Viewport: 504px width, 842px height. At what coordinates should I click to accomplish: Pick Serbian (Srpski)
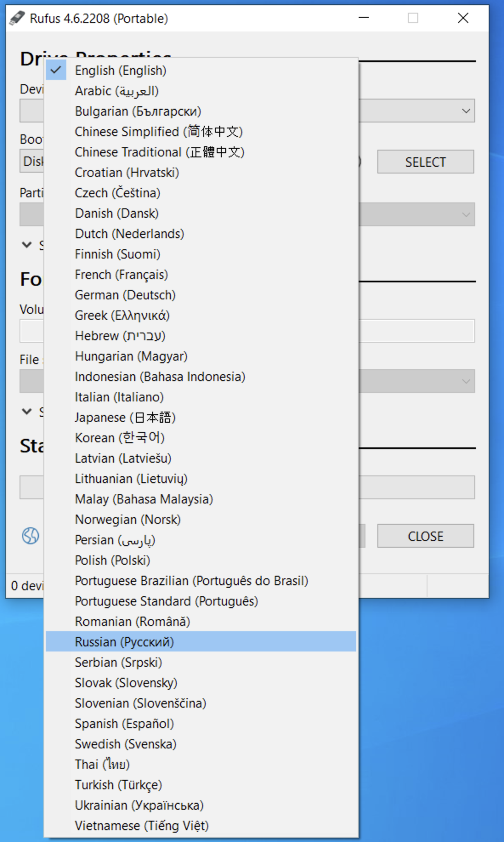201,663
